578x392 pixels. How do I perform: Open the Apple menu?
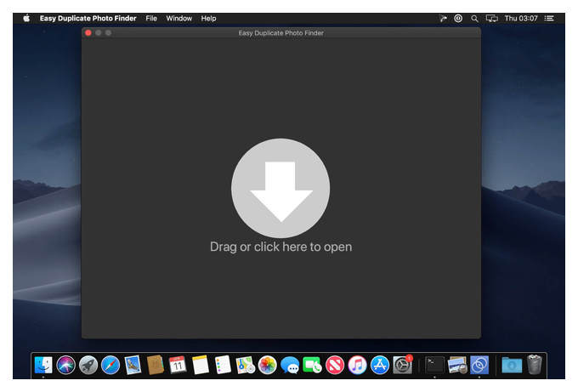26,19
